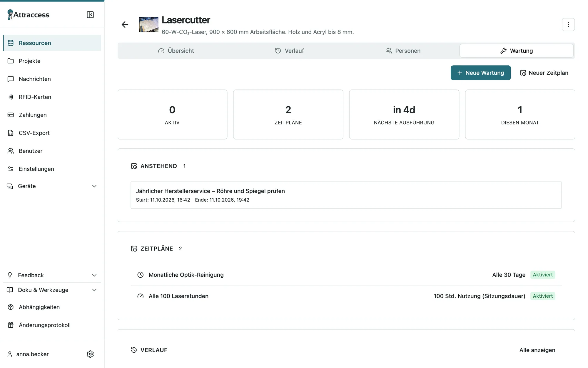Open Ressourcen in the sidebar
588x368 pixels.
52,43
